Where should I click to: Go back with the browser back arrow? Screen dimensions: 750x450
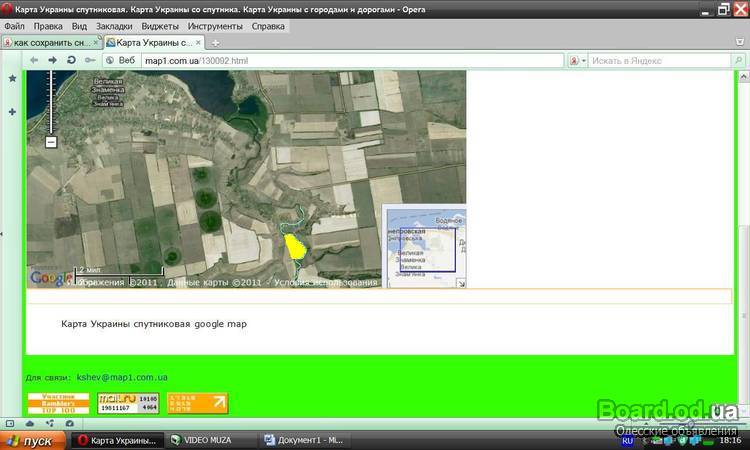pyautogui.click(x=34, y=60)
